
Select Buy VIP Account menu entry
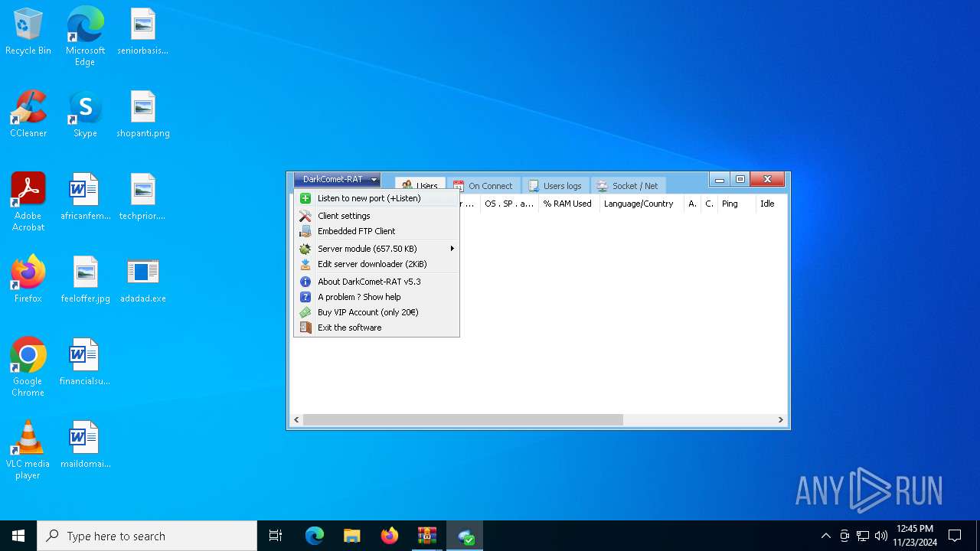point(377,312)
